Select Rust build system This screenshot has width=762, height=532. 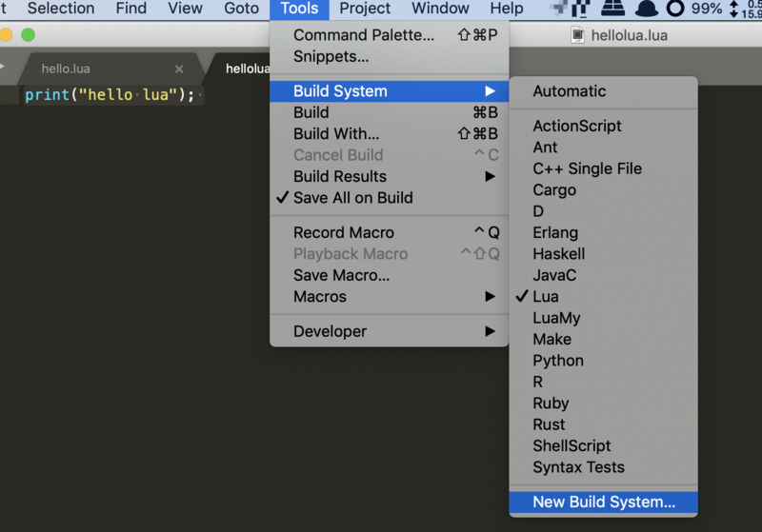(603, 424)
